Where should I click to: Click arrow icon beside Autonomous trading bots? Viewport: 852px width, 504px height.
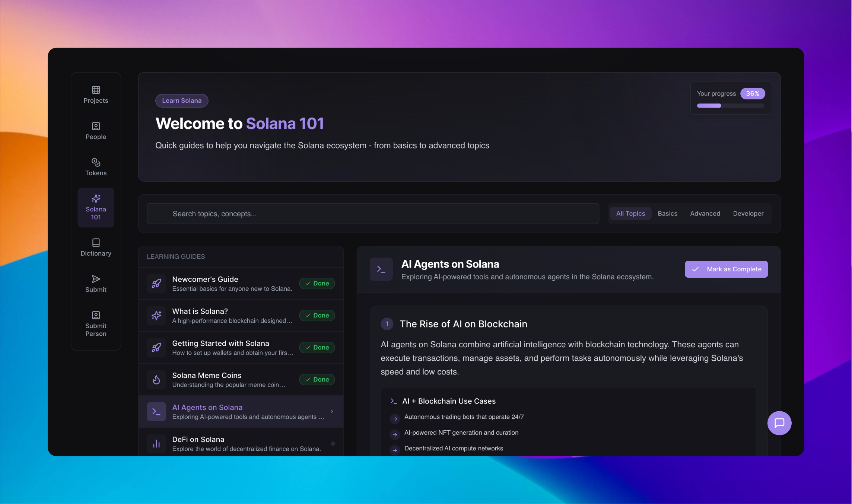tap(395, 418)
